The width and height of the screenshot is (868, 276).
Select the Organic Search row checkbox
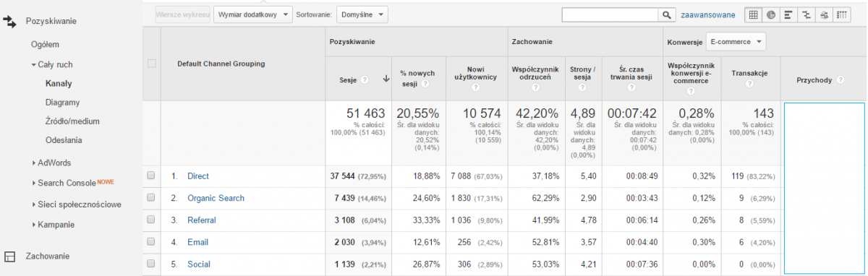point(150,198)
